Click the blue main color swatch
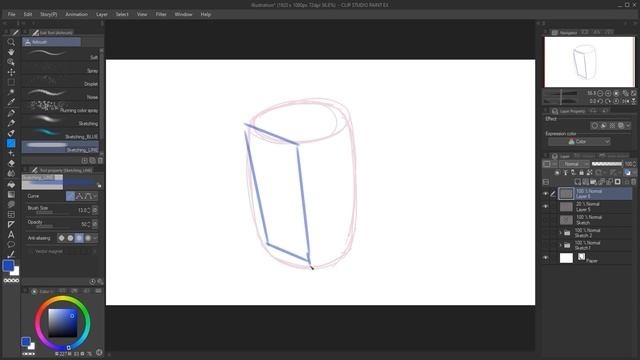Image resolution: width=640 pixels, height=360 pixels. [8, 266]
